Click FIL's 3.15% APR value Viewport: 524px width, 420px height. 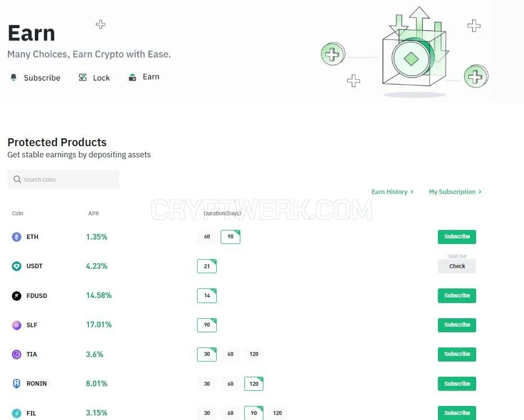coord(97,413)
